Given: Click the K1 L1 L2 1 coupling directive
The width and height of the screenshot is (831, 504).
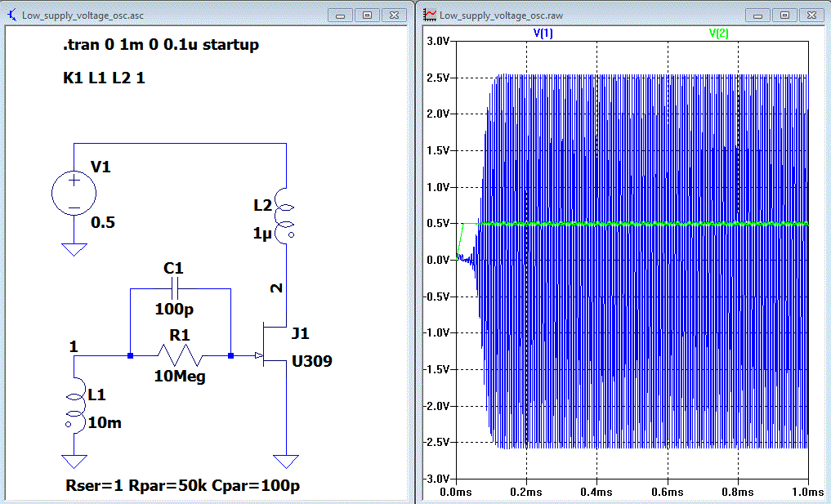Looking at the screenshot, I should pos(104,78).
